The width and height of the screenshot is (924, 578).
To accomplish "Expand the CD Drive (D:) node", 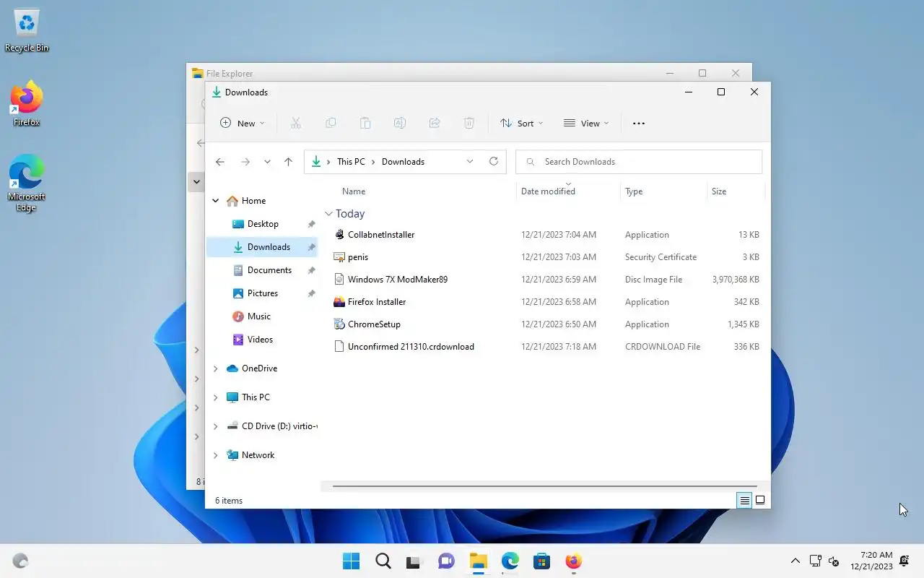I will tap(215, 426).
